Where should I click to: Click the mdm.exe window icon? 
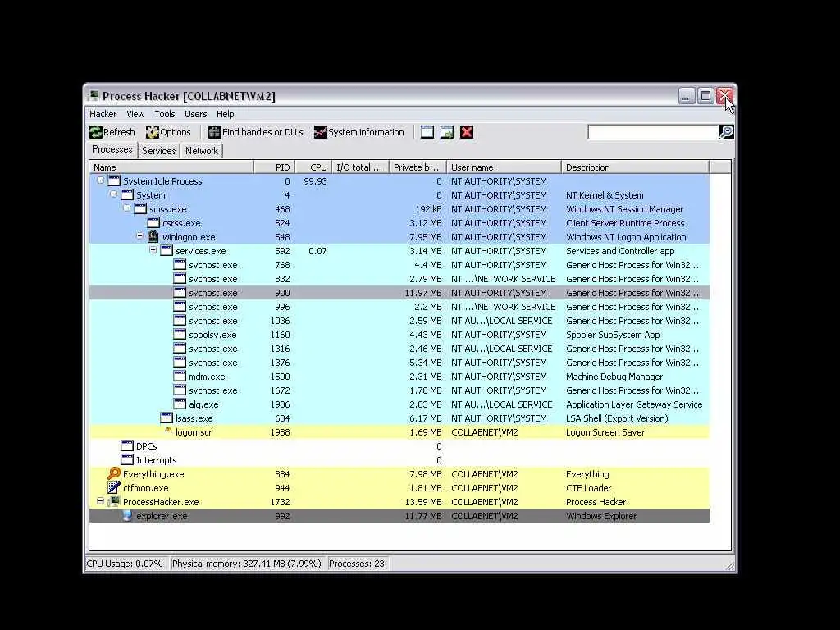pyautogui.click(x=180, y=376)
